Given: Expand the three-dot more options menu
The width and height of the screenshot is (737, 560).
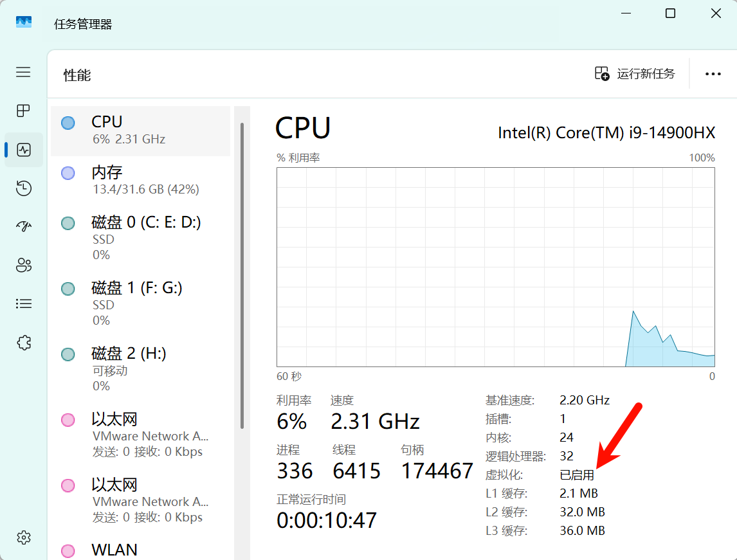Looking at the screenshot, I should coord(713,74).
